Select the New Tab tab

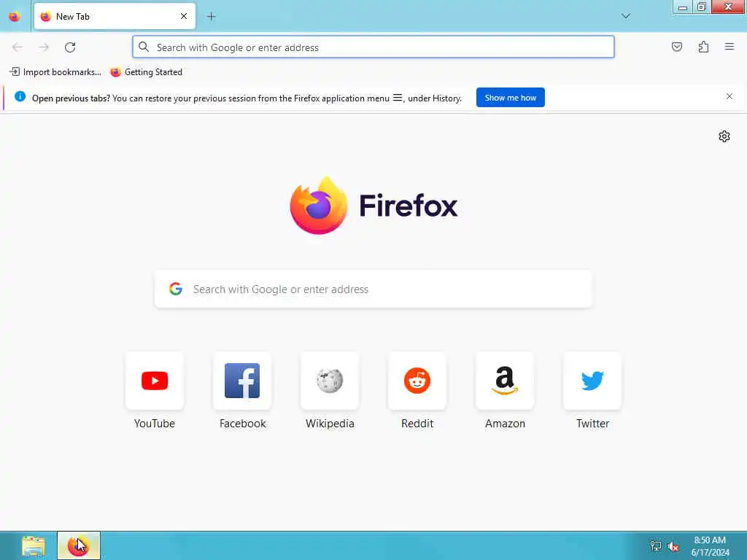[x=115, y=17]
